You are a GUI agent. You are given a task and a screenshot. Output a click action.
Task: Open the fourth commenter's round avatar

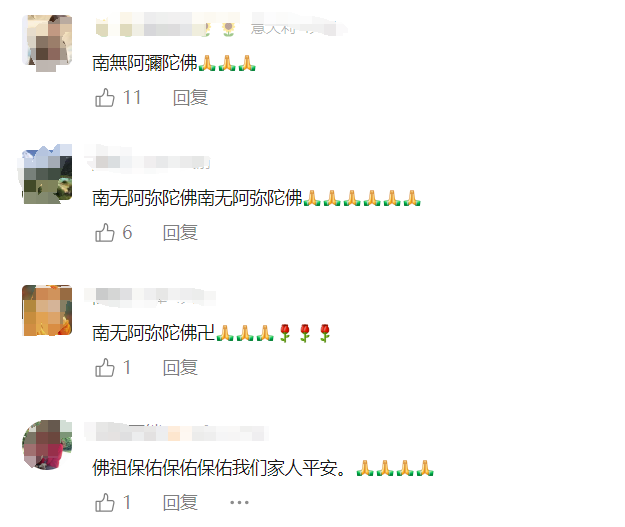pos(47,444)
